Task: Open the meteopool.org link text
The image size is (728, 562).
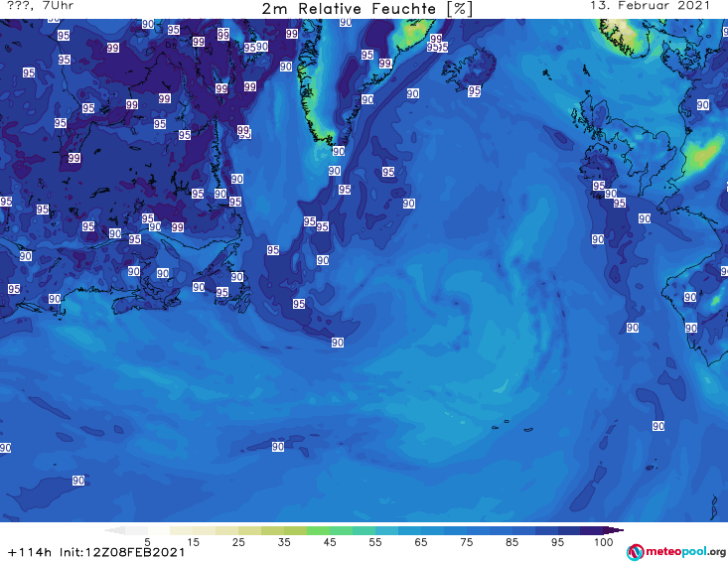Action: tap(685, 552)
